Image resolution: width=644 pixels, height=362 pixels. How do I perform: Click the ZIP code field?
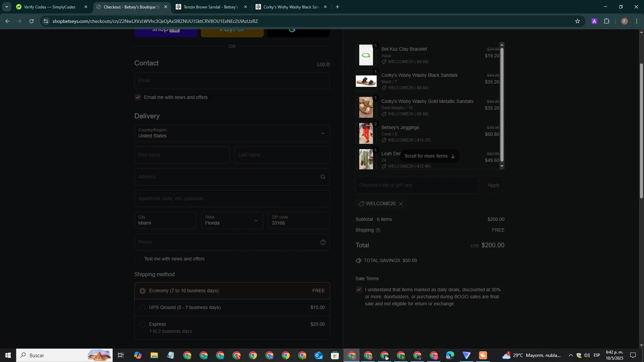click(x=299, y=220)
